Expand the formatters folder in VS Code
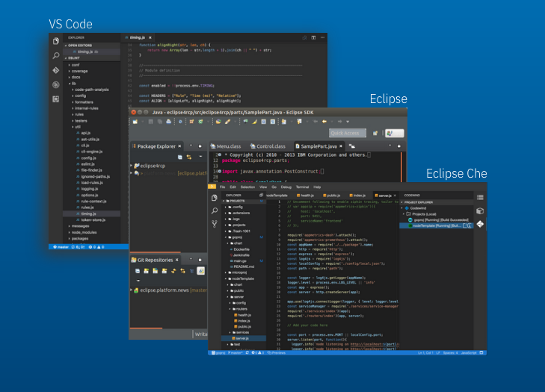Image resolution: width=545 pixels, height=392 pixels. coord(84,102)
